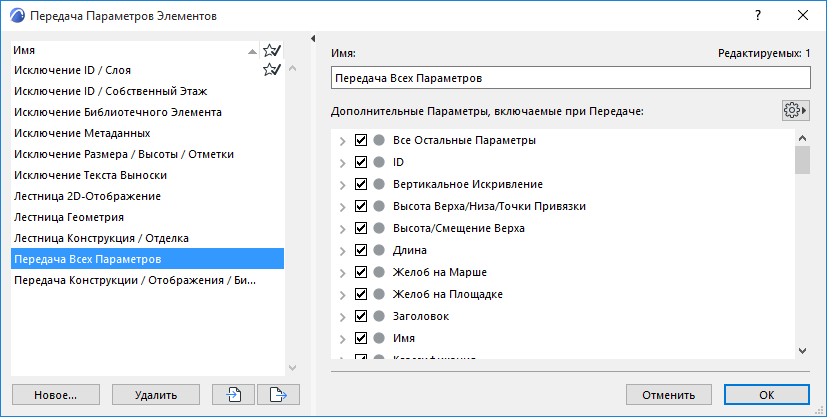Click the parameters list scrollbar down arrow
Viewport: 827px width, 417px height.
[802, 350]
